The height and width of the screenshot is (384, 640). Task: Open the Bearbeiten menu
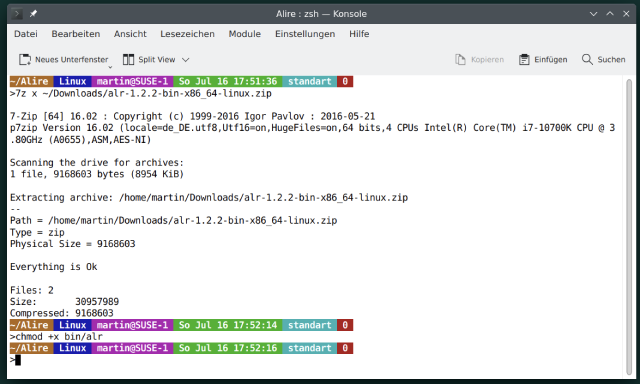(x=76, y=34)
